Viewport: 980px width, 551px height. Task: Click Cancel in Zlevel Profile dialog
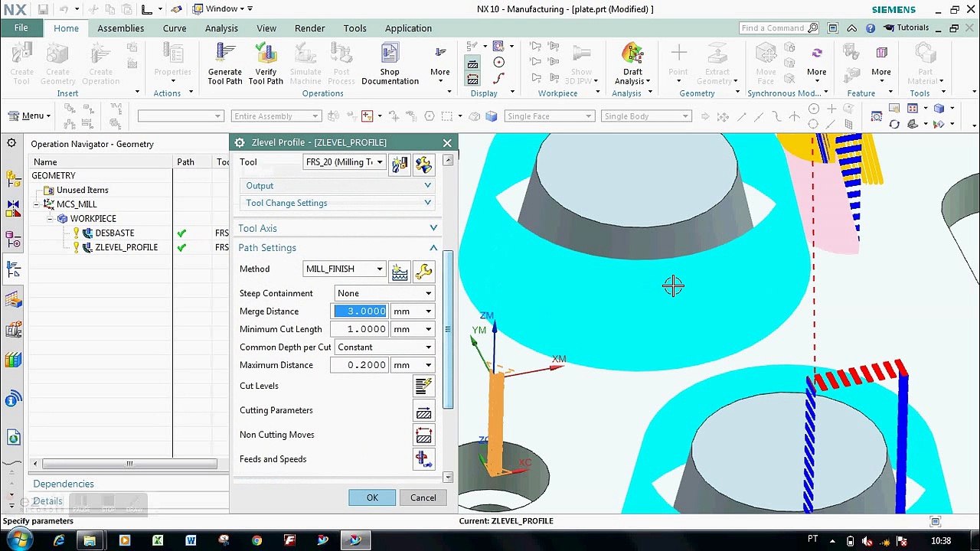(x=423, y=497)
